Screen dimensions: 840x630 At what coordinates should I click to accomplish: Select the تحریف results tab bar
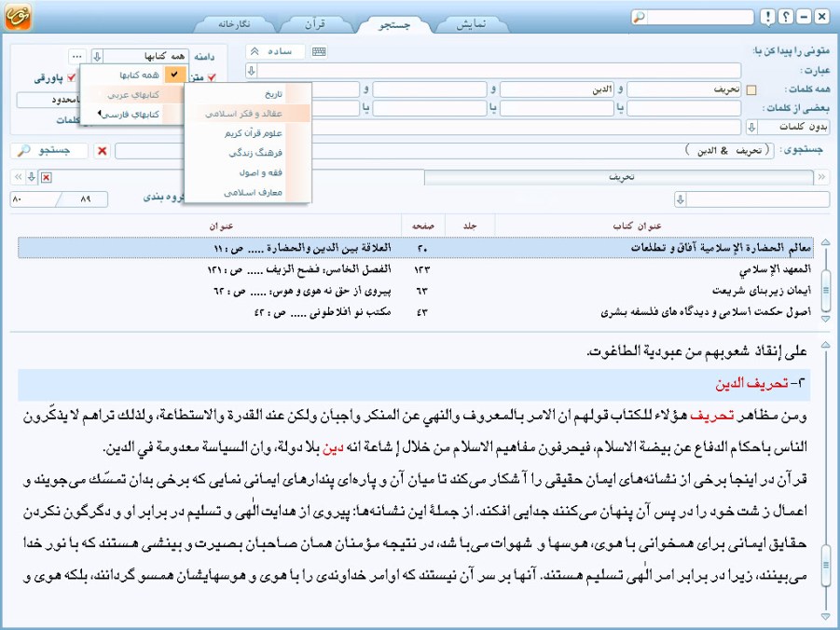[x=619, y=177]
